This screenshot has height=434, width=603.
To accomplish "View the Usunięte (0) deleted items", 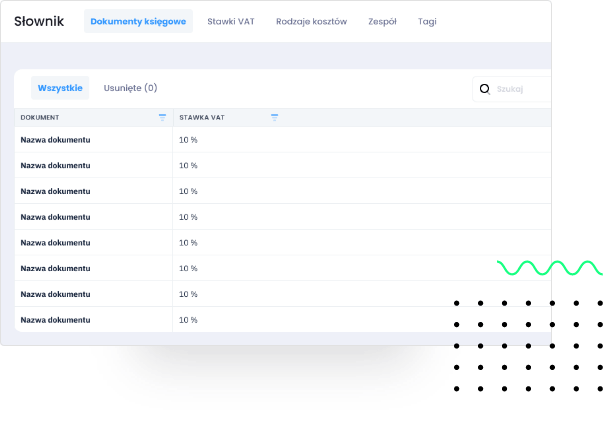I will (130, 88).
